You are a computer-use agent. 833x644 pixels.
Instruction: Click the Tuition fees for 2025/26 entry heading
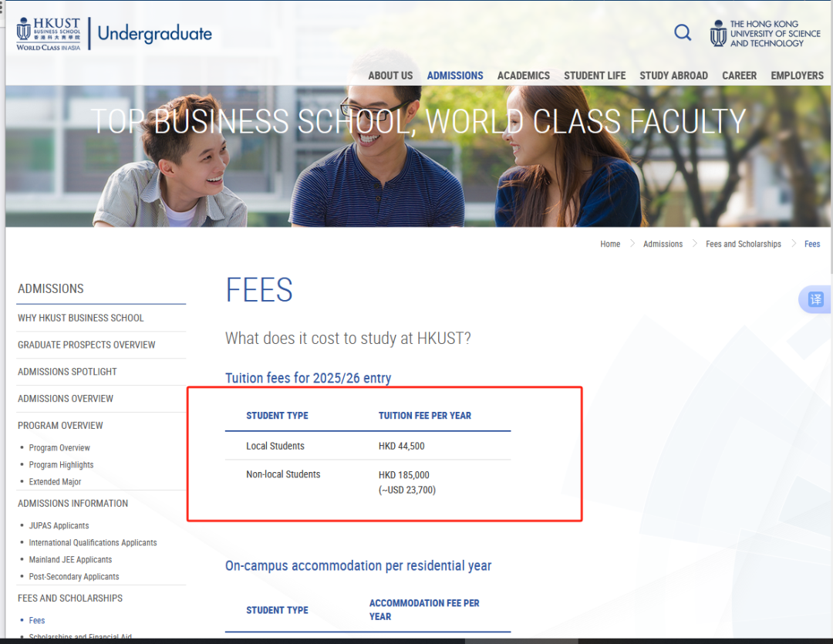coord(308,378)
